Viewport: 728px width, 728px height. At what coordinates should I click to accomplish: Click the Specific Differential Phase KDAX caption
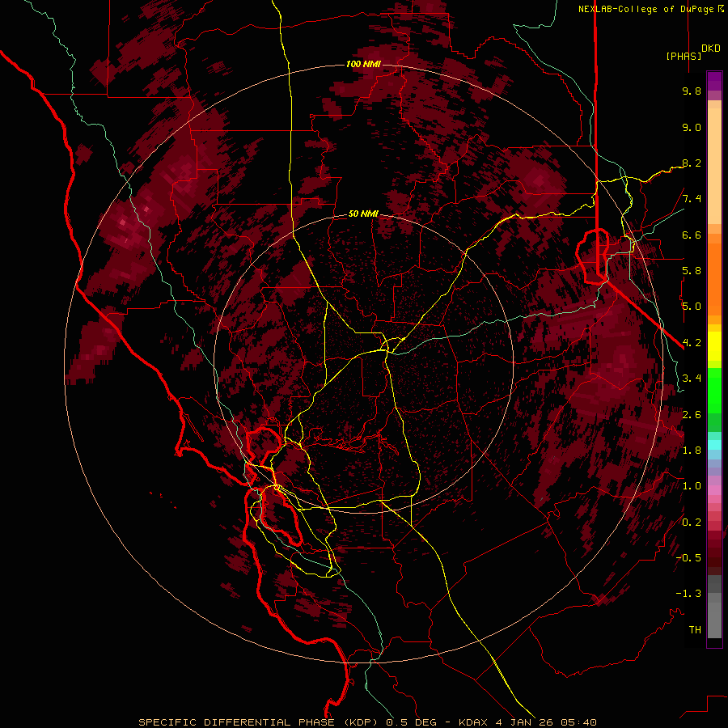click(x=368, y=722)
